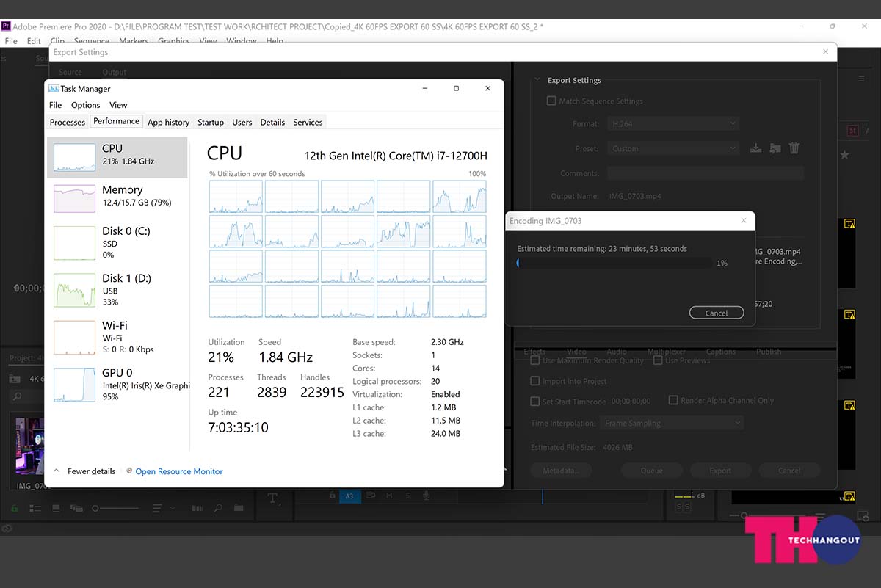881x588 pixels.
Task: Click the Adobe Stock St icon
Action: click(x=852, y=131)
